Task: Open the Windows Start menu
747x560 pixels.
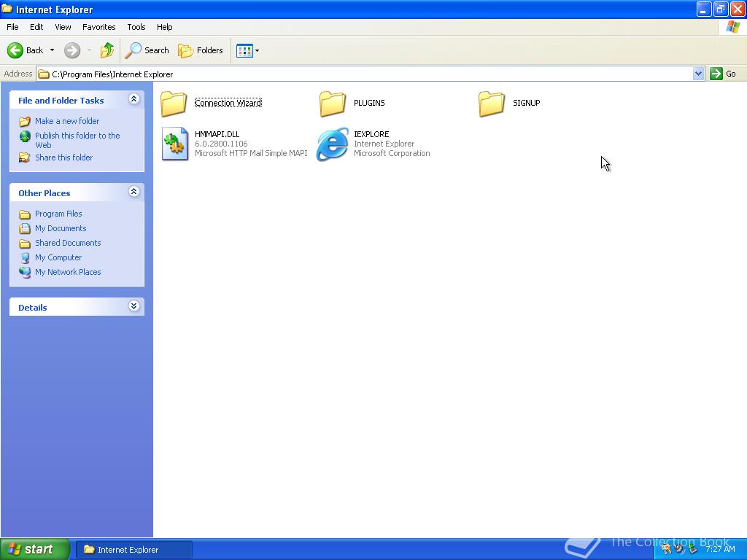Action: coord(35,549)
